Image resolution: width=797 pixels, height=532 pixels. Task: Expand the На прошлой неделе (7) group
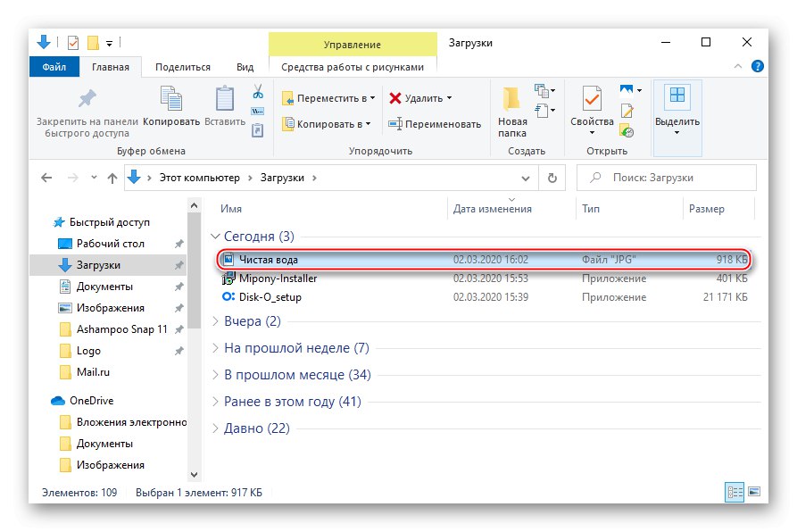pyautogui.click(x=215, y=348)
